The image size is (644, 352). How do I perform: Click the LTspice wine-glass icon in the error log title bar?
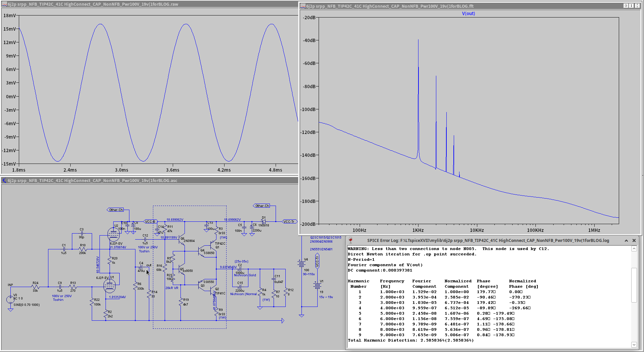351,240
